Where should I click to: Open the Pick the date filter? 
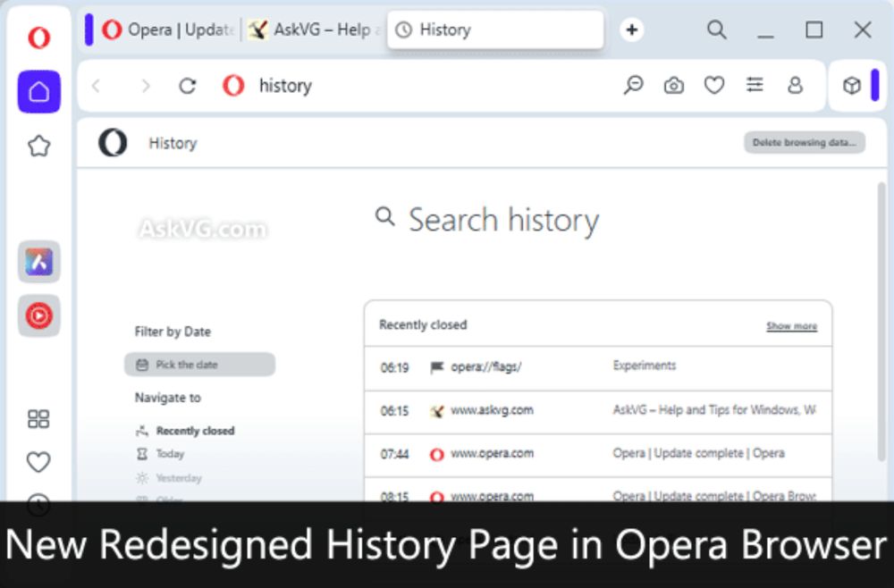(199, 365)
